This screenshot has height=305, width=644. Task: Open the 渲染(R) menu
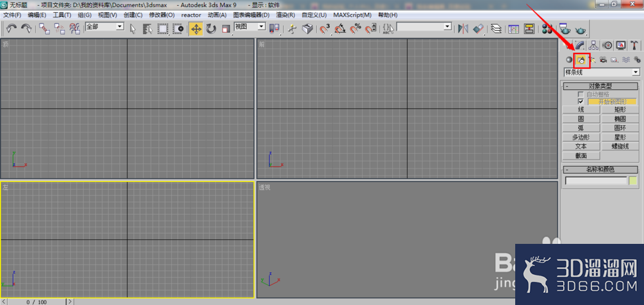click(x=285, y=15)
